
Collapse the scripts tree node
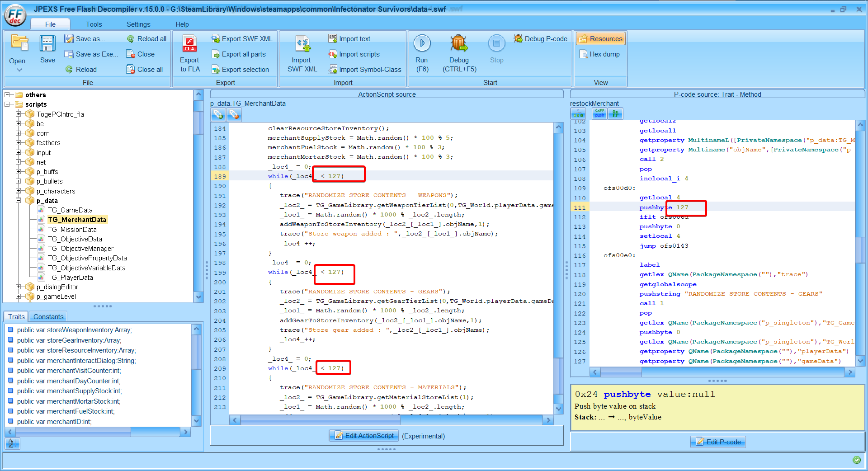7,104
